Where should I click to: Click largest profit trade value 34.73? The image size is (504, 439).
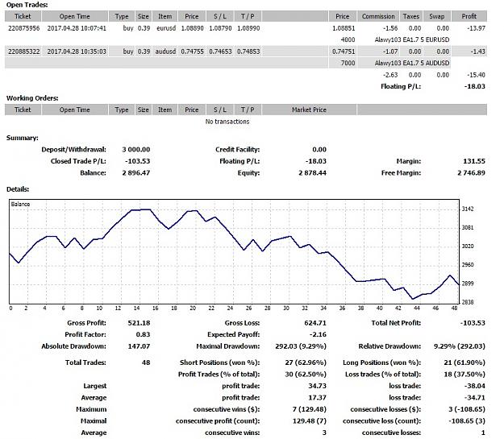click(x=317, y=386)
